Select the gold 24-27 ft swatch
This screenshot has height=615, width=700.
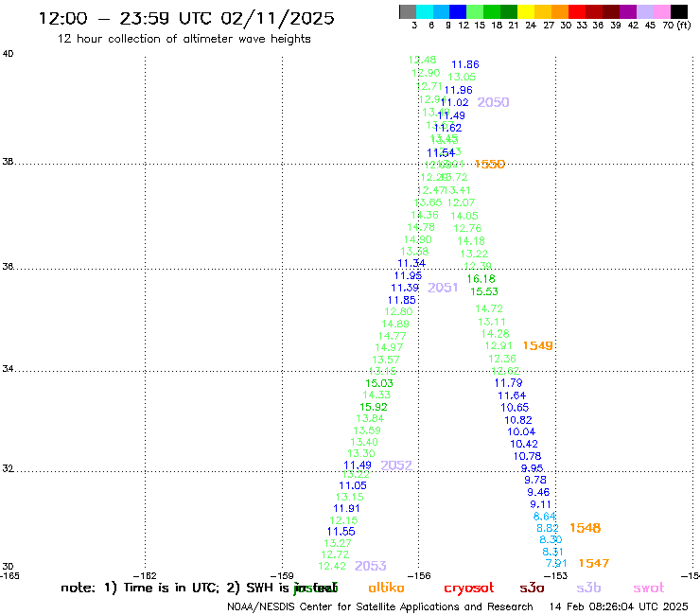click(x=543, y=11)
